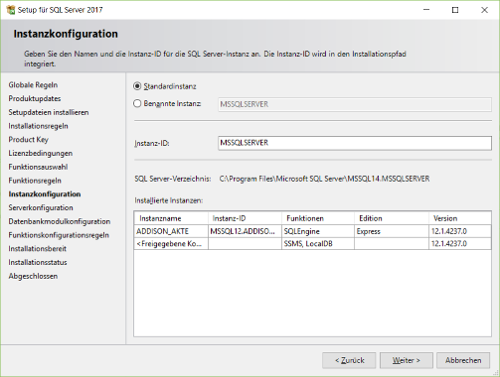Open the Funktionskonfigurationsregeln step

pyautogui.click(x=59, y=235)
